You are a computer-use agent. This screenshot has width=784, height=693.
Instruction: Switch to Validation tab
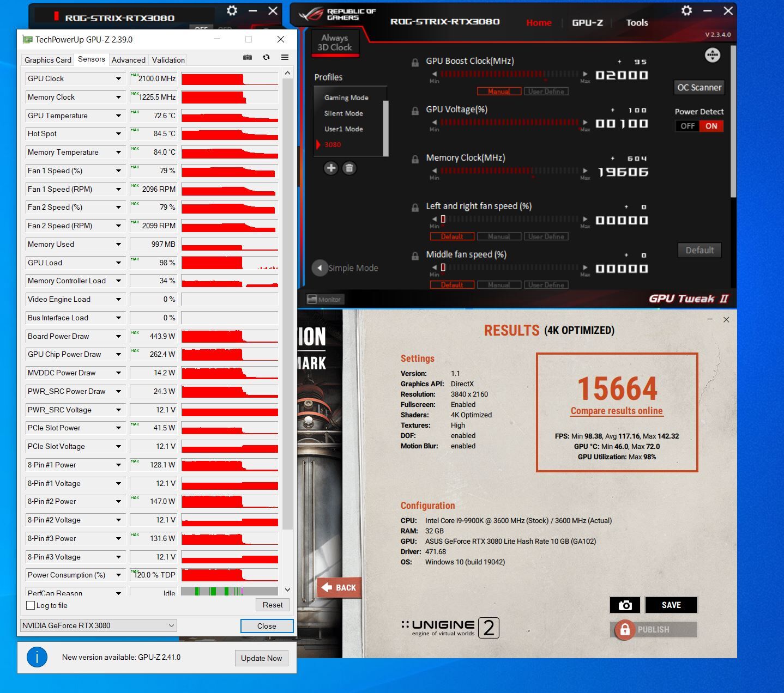[168, 60]
